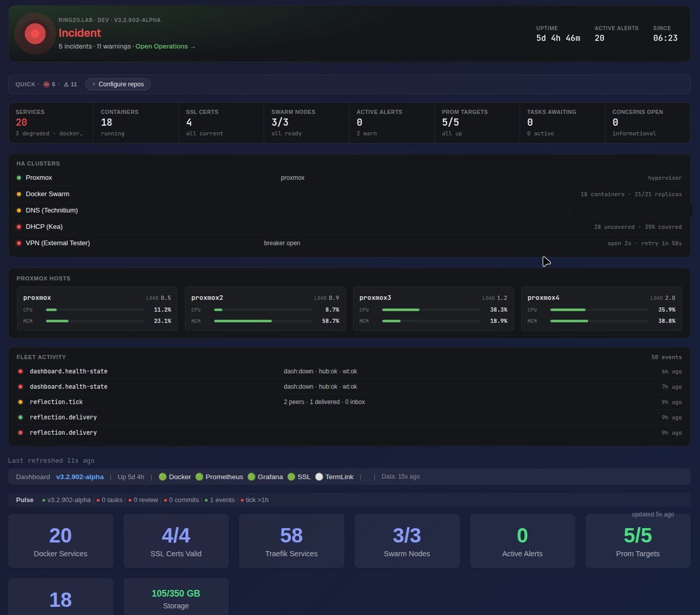This screenshot has height=615, width=700.
Task: Click orange status dot beside DNS (Technitium)
Action: 19,210
